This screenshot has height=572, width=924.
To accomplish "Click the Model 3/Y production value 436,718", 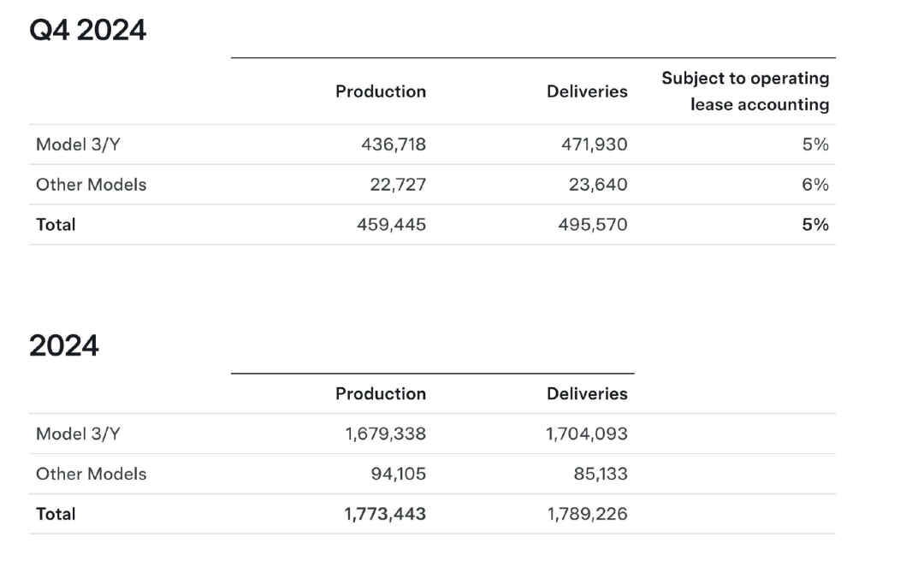I will coord(394,144).
